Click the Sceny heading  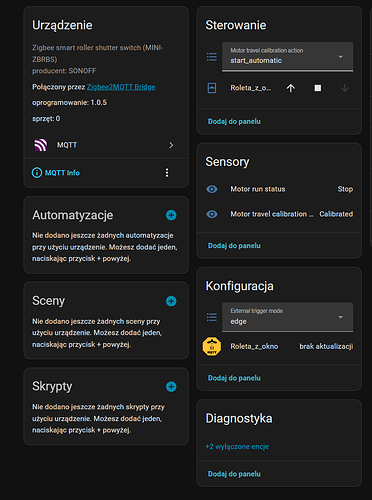pos(48,301)
